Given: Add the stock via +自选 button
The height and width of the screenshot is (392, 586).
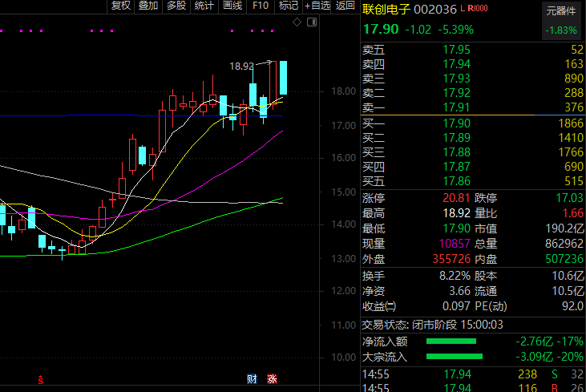Looking at the screenshot, I should pyautogui.click(x=317, y=6).
